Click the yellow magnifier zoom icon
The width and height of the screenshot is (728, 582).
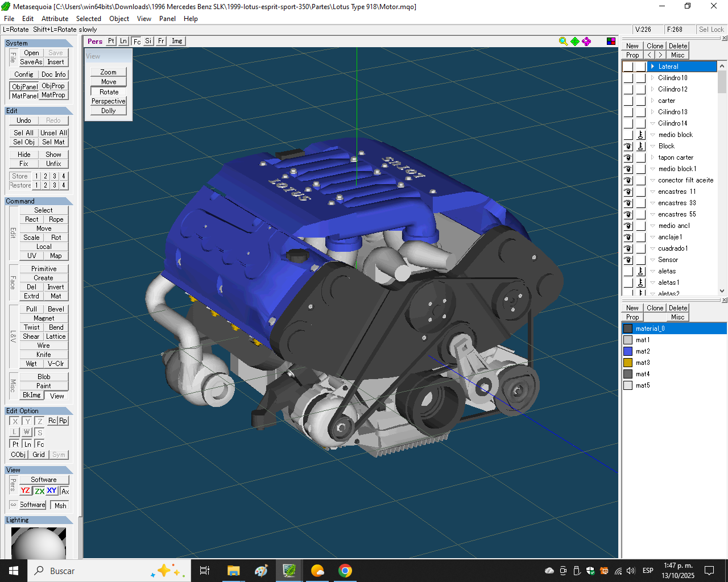tap(563, 41)
